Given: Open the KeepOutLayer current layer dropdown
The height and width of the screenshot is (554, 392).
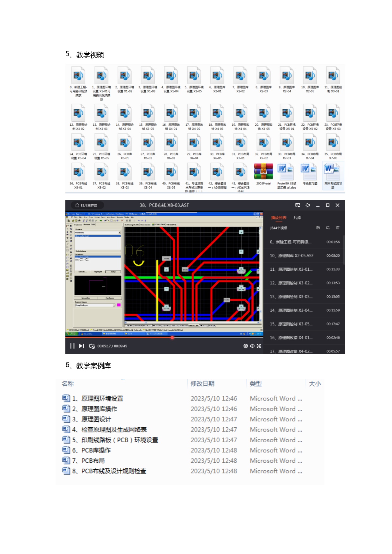Looking at the screenshot, I should click(114, 305).
